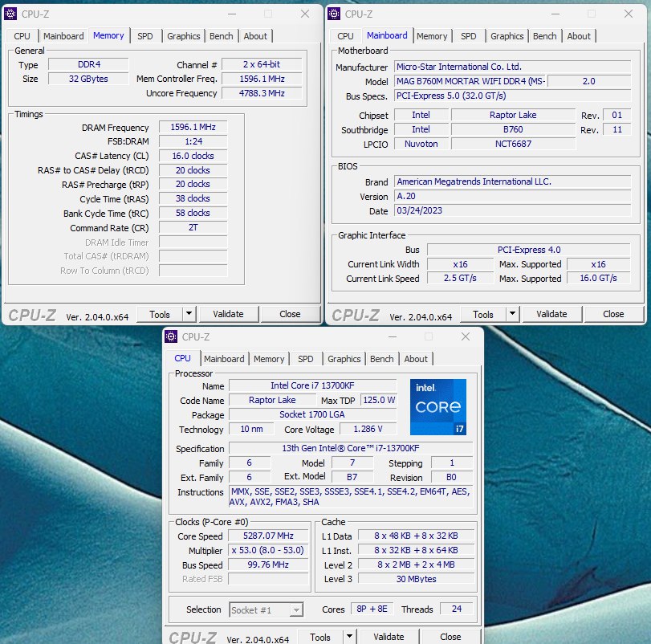Click the Uncore Frequency value 4788.3 MHz
This screenshot has width=651, height=644.
pos(262,93)
